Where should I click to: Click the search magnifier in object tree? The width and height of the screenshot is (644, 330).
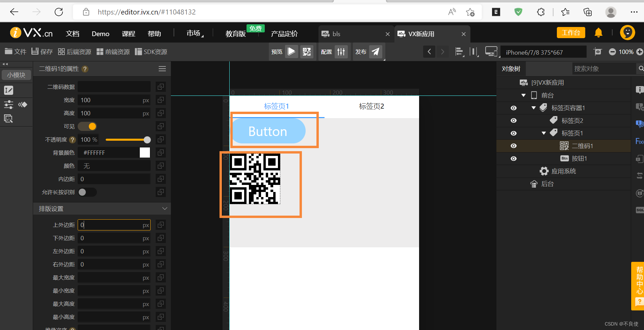pos(641,68)
